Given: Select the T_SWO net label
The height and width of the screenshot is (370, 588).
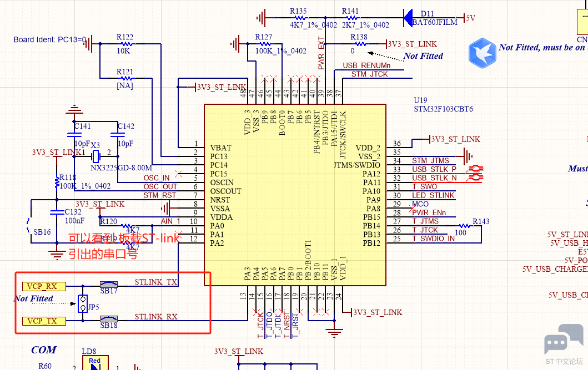Looking at the screenshot, I should [x=425, y=186].
